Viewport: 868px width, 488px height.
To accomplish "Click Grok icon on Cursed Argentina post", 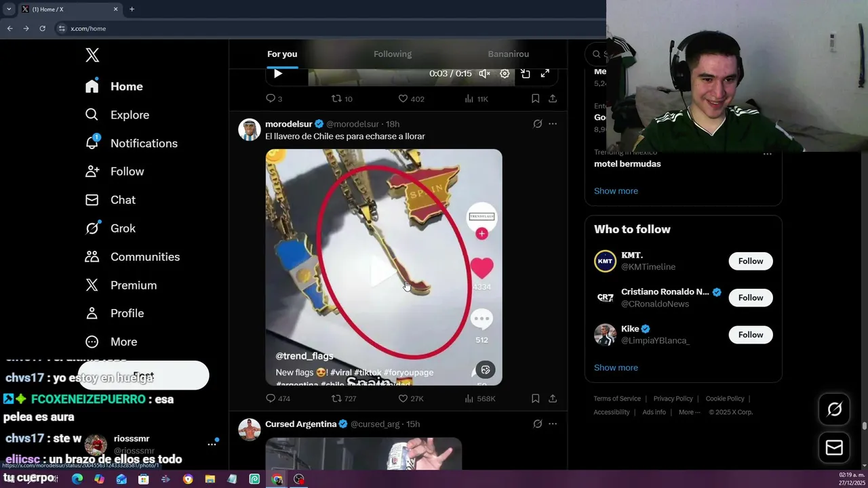I will [x=537, y=424].
